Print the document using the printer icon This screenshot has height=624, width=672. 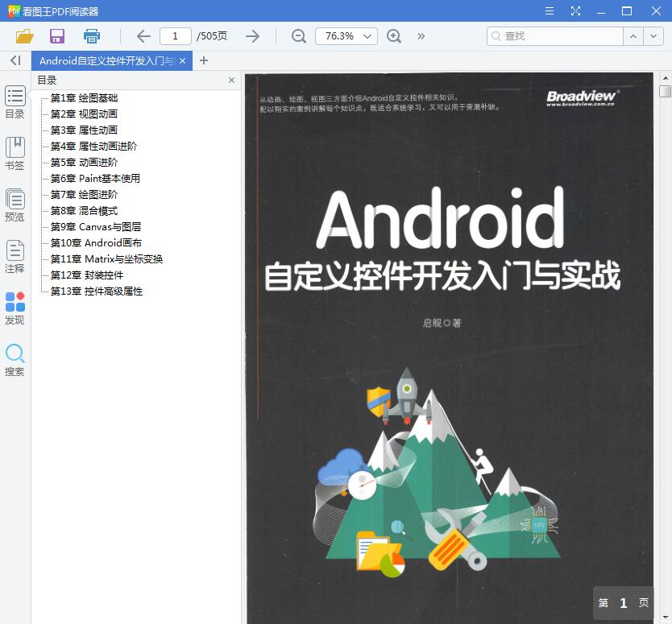pyautogui.click(x=91, y=36)
